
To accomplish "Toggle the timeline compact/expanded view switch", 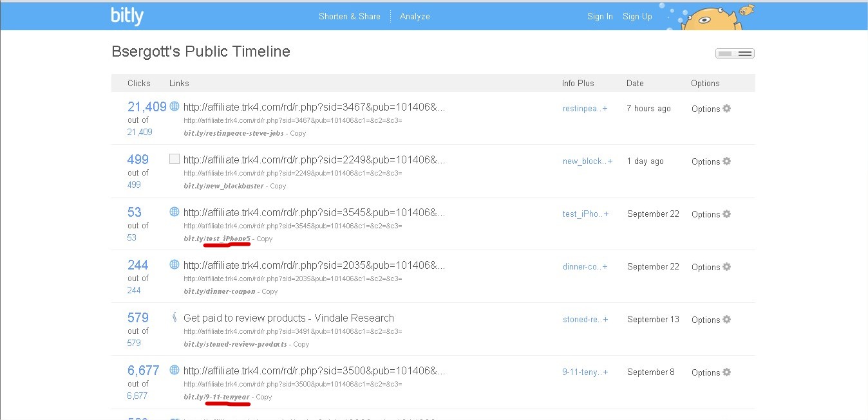I will click(x=735, y=53).
